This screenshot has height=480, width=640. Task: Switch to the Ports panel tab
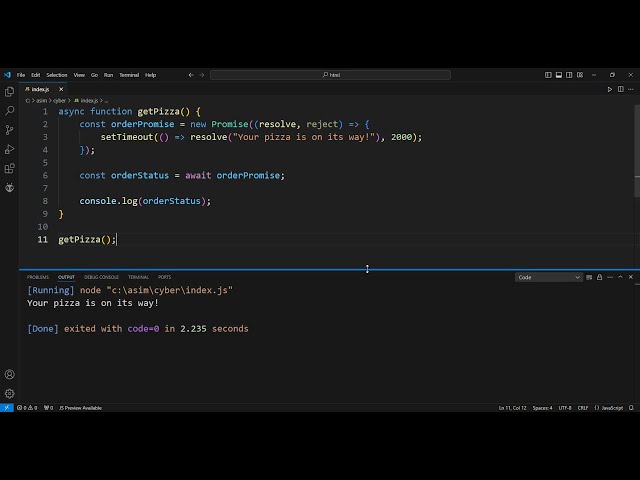click(x=164, y=277)
